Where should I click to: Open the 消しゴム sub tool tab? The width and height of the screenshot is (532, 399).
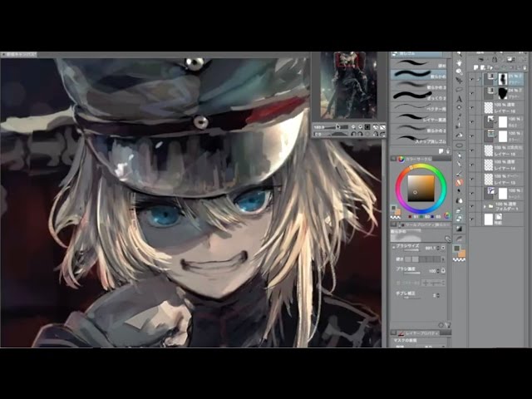pos(416,54)
